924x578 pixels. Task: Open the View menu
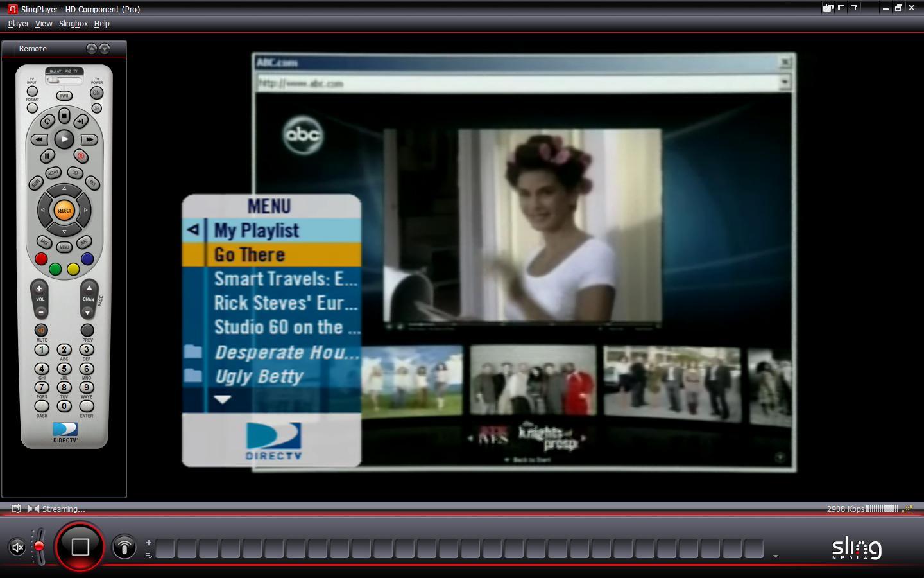coord(44,24)
